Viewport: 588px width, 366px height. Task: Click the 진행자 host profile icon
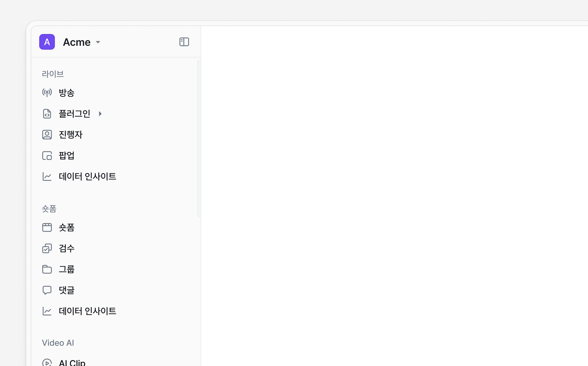(x=47, y=135)
